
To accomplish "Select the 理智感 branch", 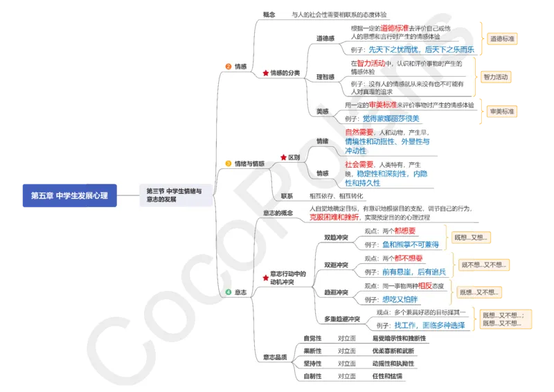I will pyautogui.click(x=325, y=77).
